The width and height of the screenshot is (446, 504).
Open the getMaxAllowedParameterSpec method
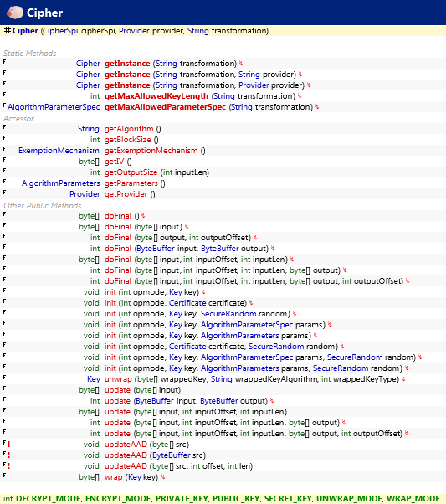tap(165, 107)
